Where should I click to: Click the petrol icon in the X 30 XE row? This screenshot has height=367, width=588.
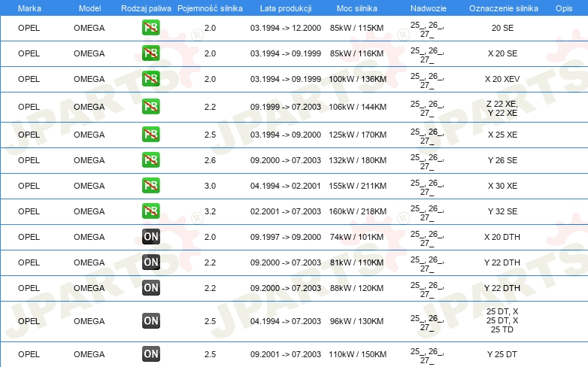click(150, 185)
